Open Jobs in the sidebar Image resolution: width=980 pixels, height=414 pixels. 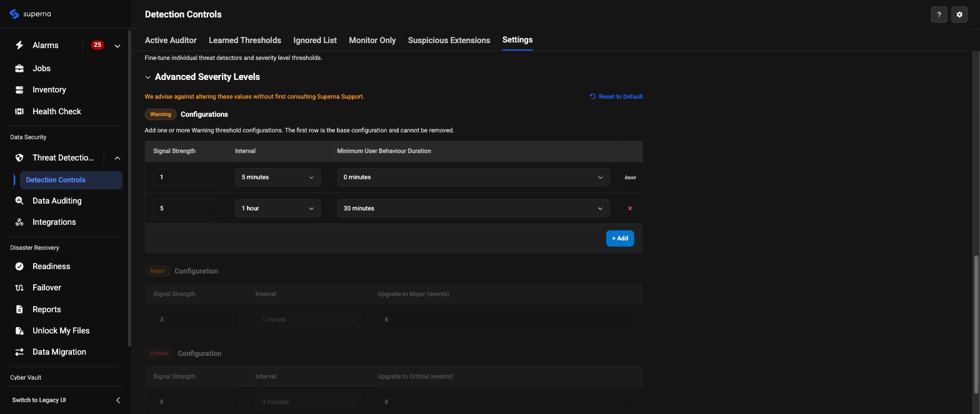[x=41, y=69]
